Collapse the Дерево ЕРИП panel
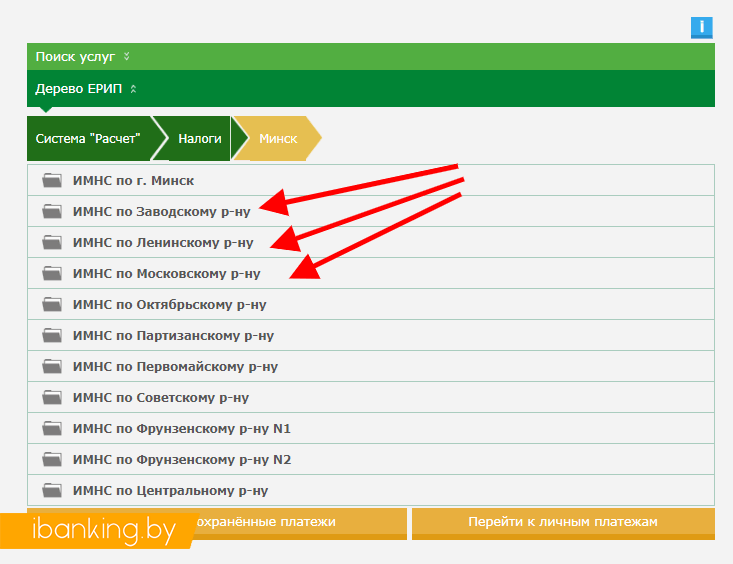The image size is (733, 564). point(86,89)
